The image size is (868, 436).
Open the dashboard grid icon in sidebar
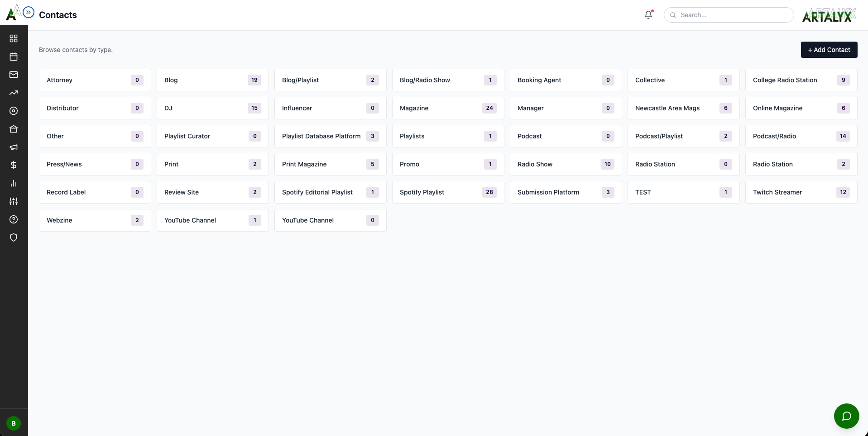14,38
